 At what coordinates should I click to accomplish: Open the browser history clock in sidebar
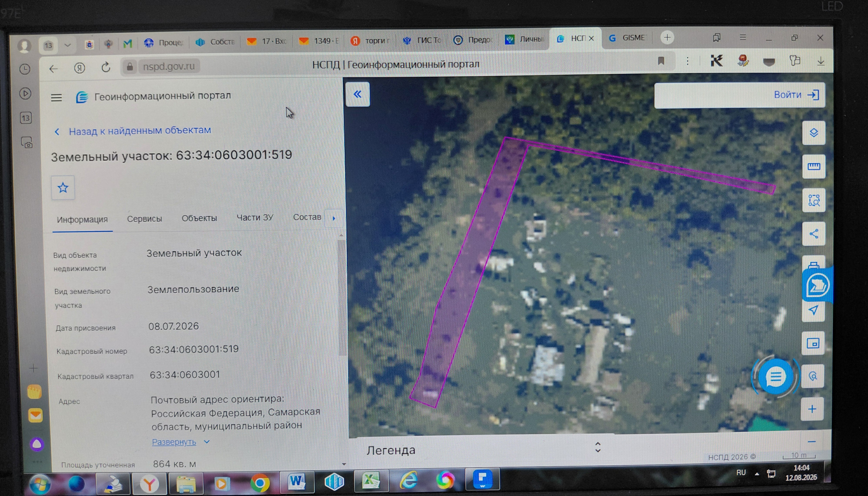point(25,69)
